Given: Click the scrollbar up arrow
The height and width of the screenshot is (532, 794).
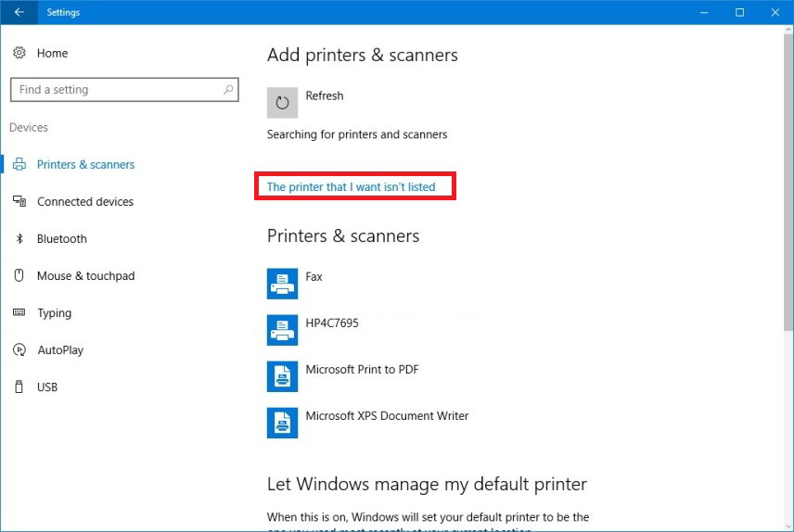Looking at the screenshot, I should point(788,30).
